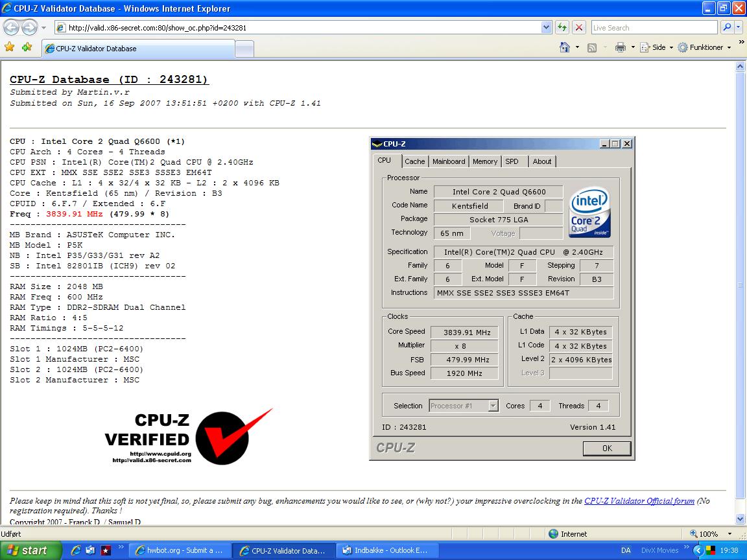Open the Cache tab in CPU-Z

click(414, 161)
